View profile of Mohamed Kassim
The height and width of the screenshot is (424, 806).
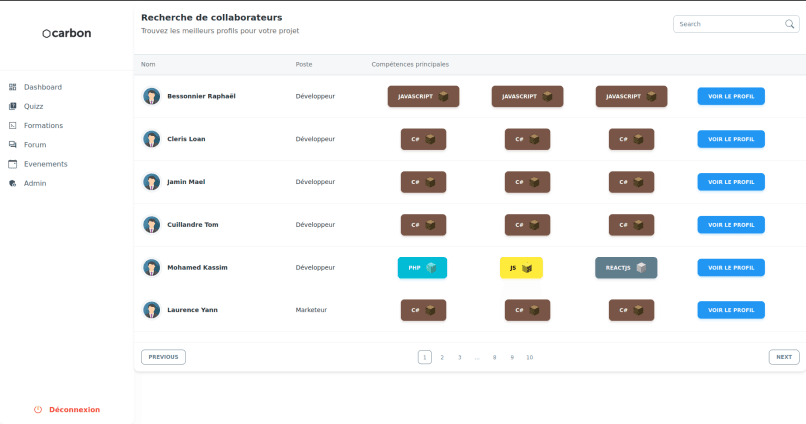tap(730, 268)
